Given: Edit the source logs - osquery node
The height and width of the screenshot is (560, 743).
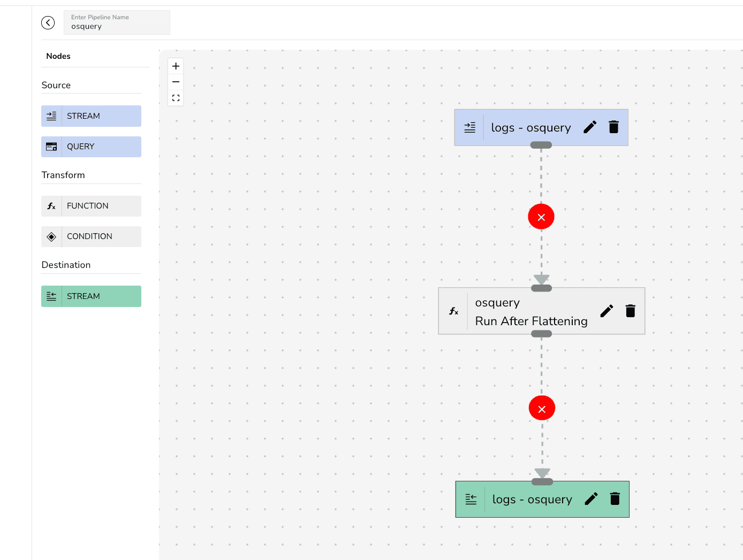Looking at the screenshot, I should click(x=590, y=127).
